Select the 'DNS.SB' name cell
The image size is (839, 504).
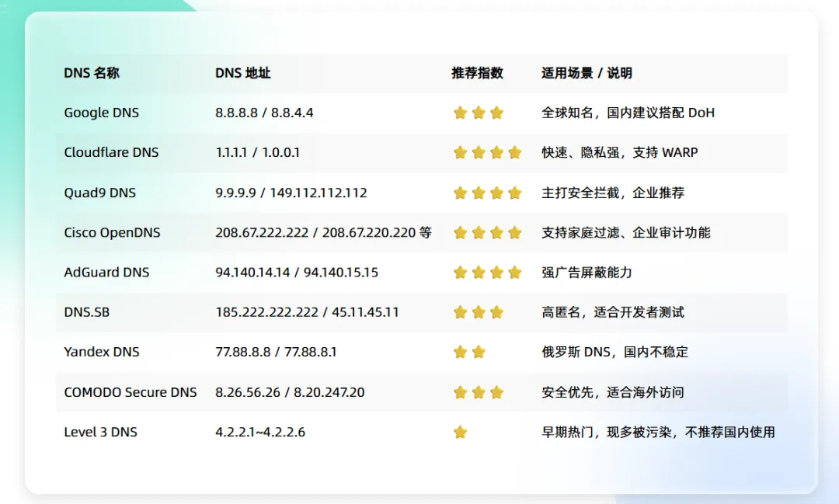87,312
